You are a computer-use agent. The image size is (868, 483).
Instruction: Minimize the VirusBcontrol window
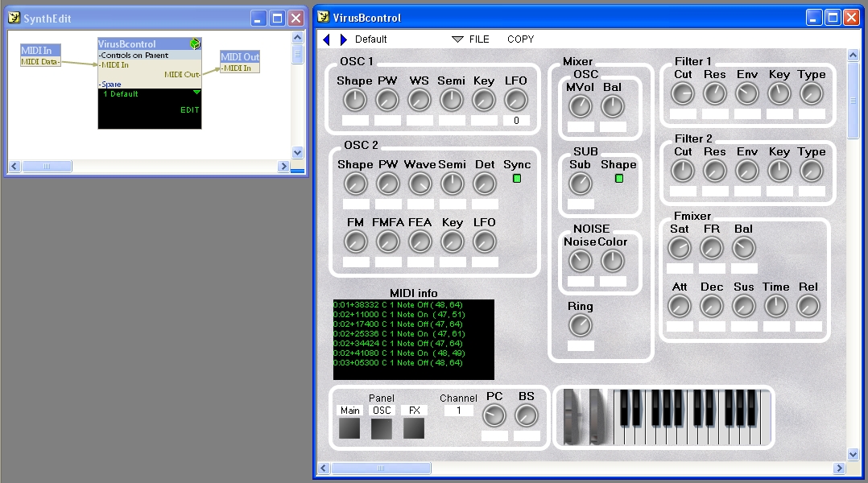pos(814,18)
